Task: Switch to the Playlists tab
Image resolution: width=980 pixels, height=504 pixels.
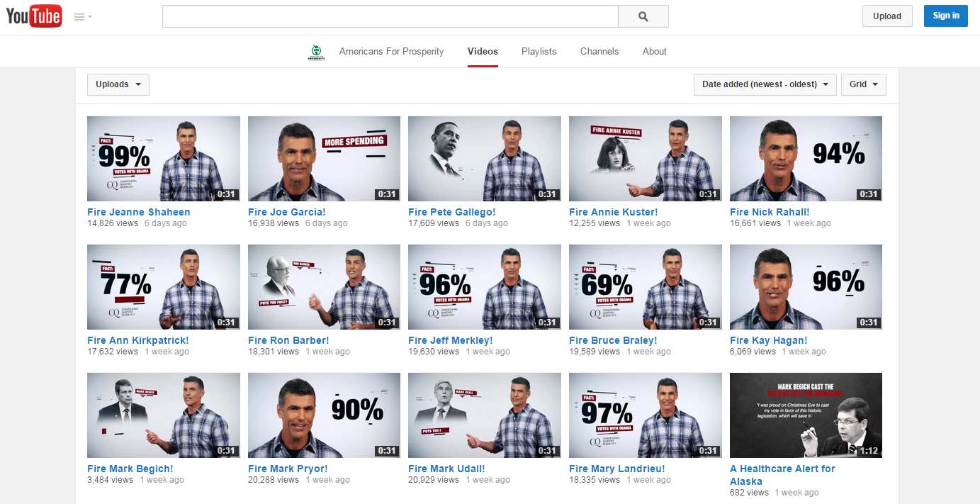Action: pyautogui.click(x=539, y=52)
